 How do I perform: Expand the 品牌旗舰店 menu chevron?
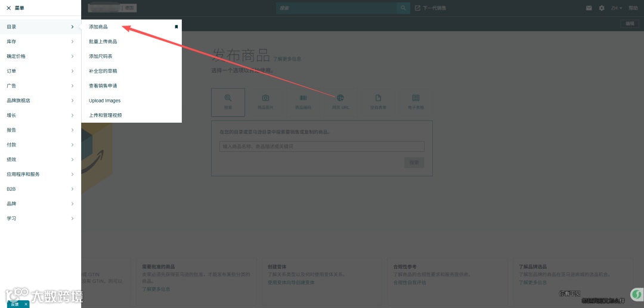72,101
